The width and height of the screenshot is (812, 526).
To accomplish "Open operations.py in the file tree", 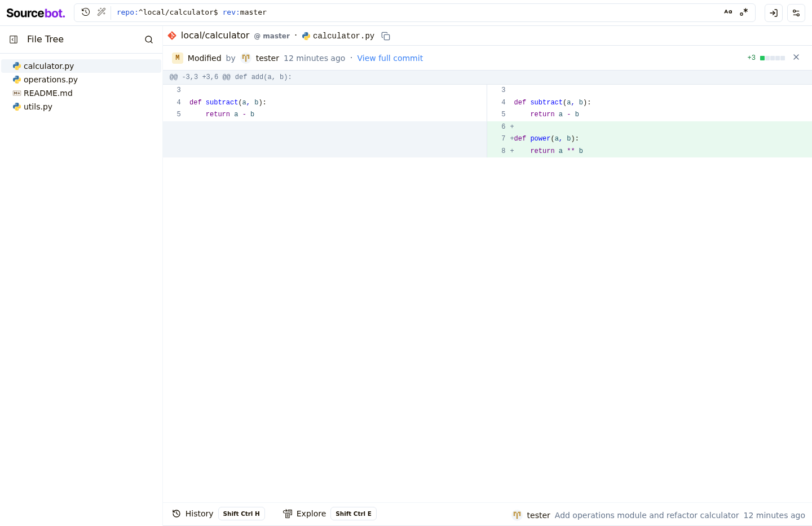I will coord(81,80).
